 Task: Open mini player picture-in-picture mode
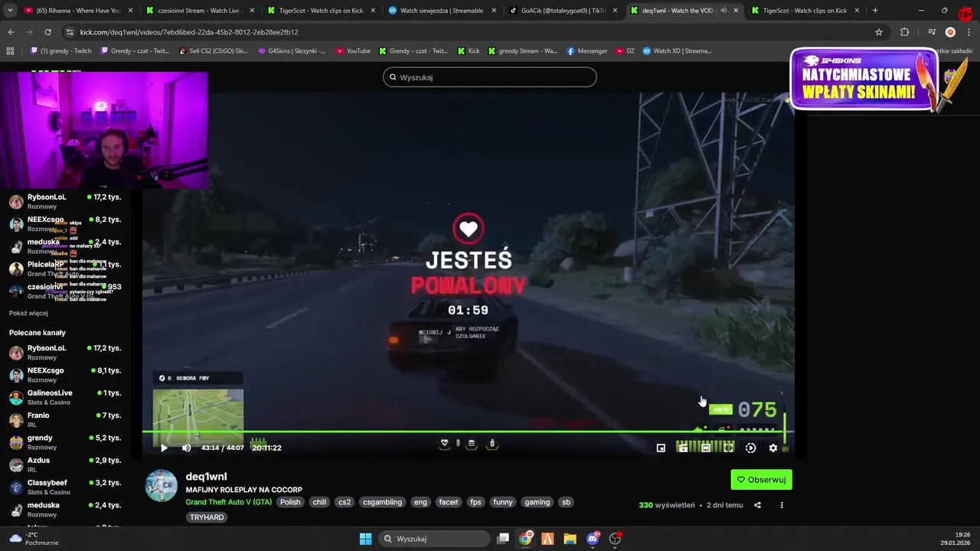[x=661, y=448]
